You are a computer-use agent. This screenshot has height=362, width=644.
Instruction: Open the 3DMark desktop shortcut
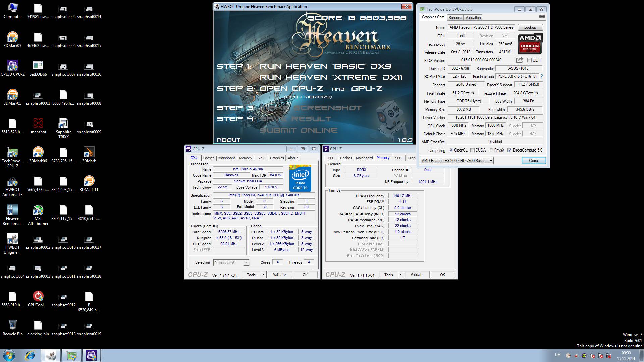pos(89,155)
